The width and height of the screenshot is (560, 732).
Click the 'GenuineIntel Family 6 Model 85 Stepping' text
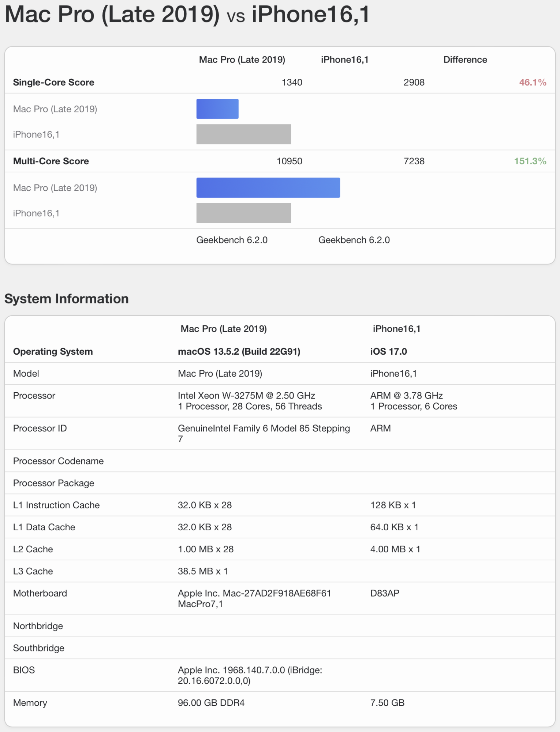click(x=264, y=428)
